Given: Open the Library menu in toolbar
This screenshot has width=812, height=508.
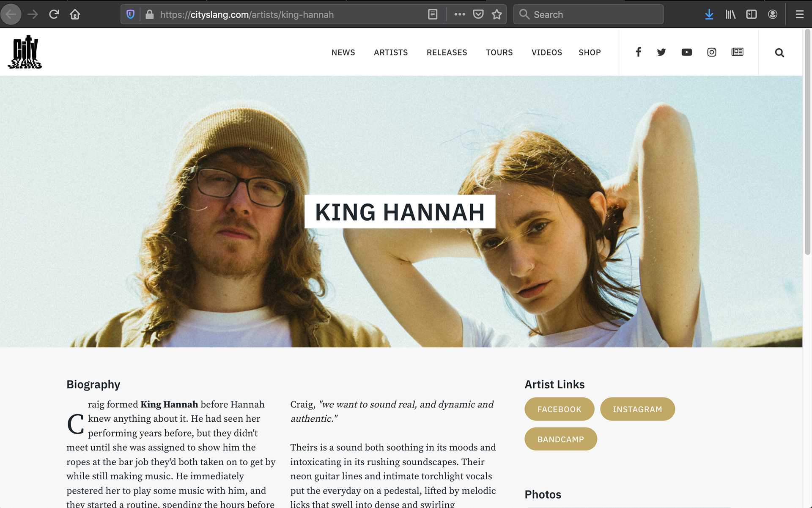Looking at the screenshot, I should [730, 14].
